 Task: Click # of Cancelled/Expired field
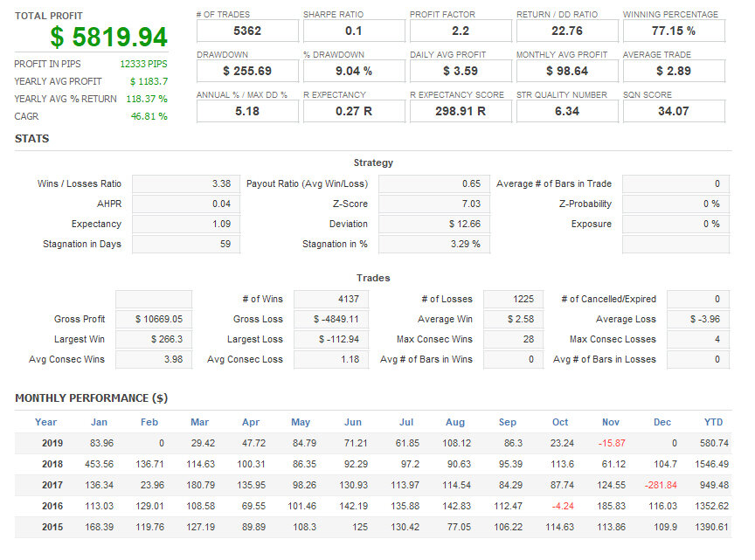698,299
